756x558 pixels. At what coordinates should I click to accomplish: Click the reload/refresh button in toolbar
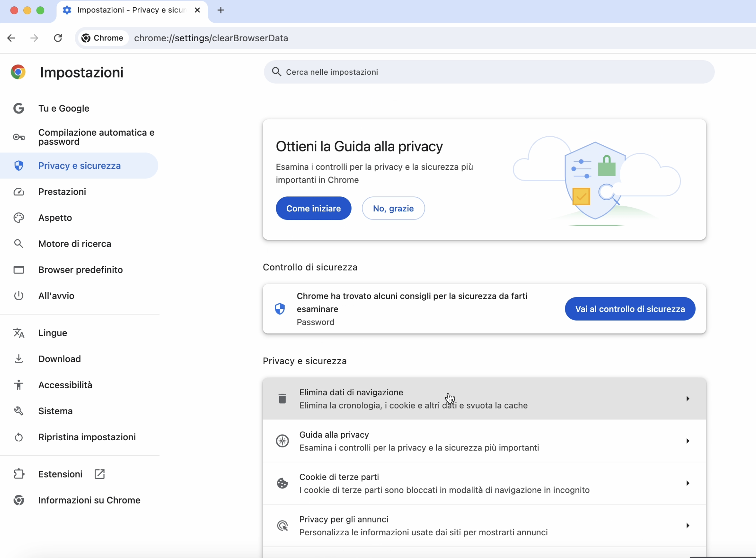pyautogui.click(x=58, y=38)
